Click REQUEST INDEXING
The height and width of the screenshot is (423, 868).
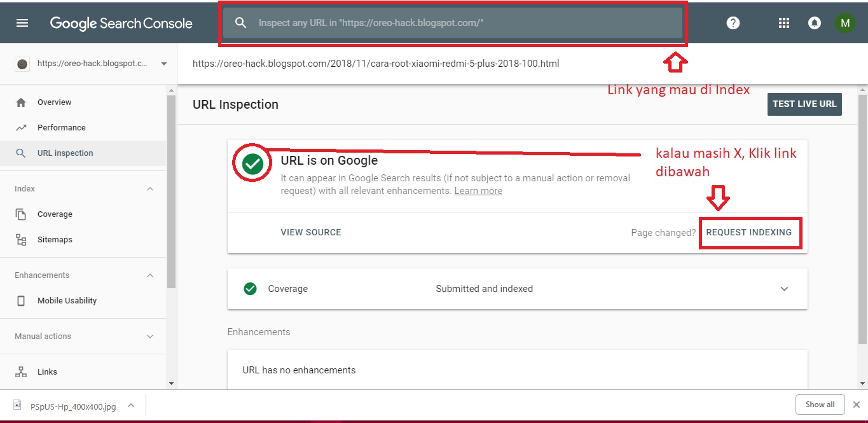(749, 233)
